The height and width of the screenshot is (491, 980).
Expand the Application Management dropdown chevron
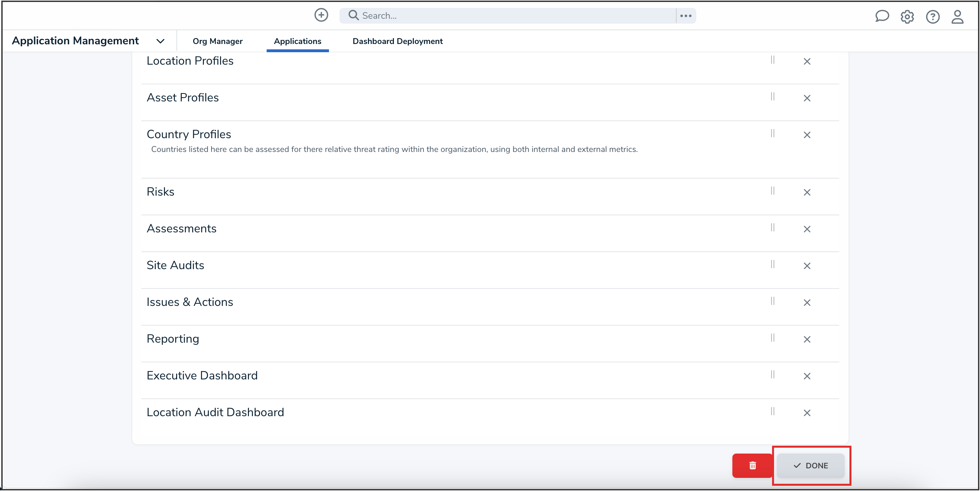click(160, 41)
